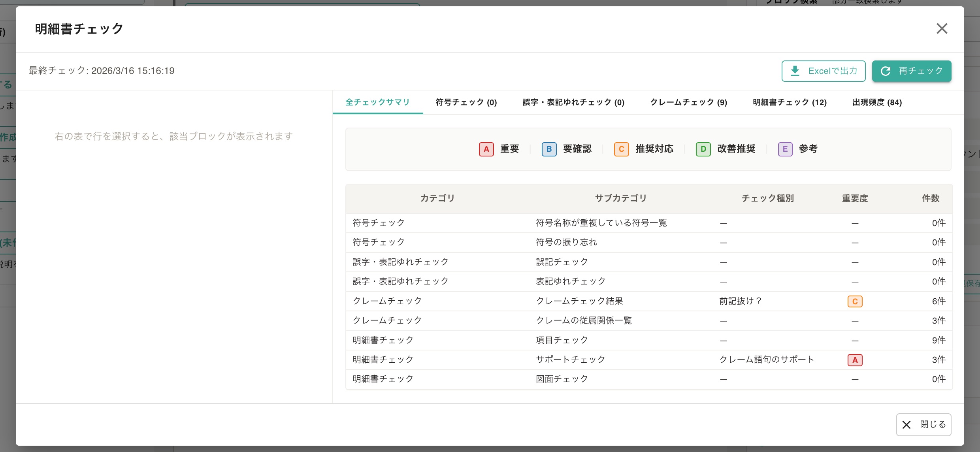Click the C badge in クレームチェック結果 row

pos(855,301)
